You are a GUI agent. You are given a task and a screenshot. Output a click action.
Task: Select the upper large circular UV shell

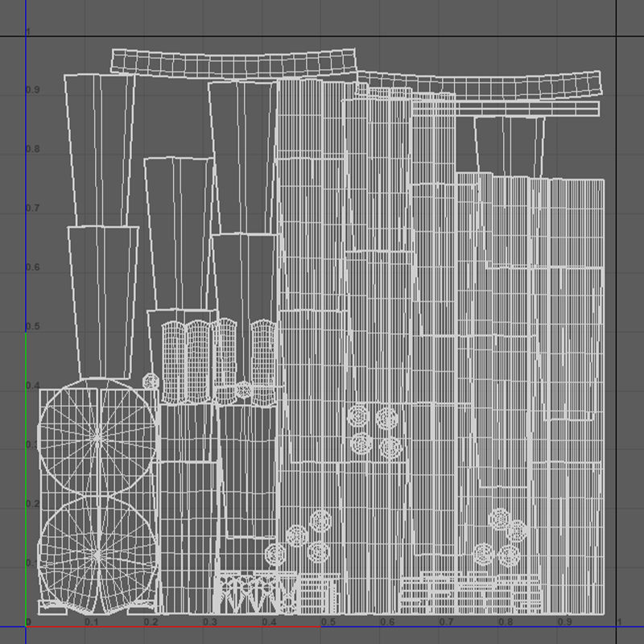point(97,437)
